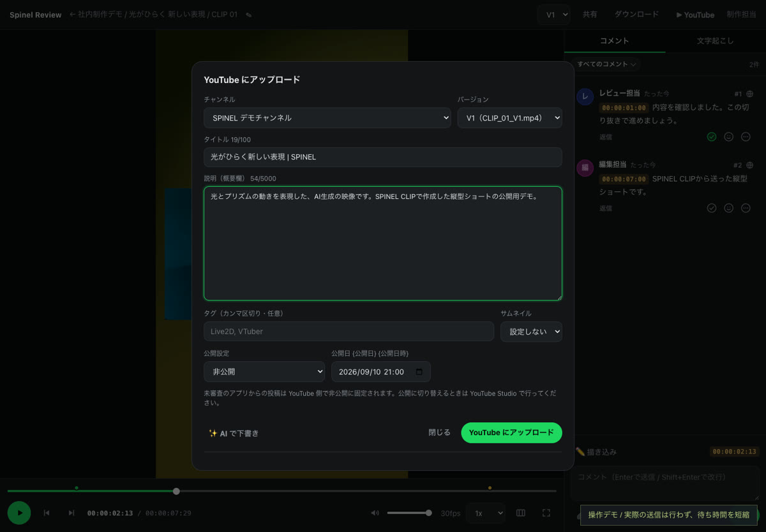The height and width of the screenshot is (532, 766).
Task: Click the タグ input field
Action: pyautogui.click(x=349, y=331)
